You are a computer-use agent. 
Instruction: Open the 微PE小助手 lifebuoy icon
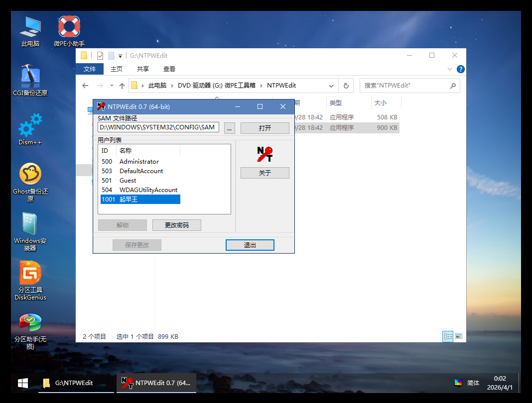(69, 31)
